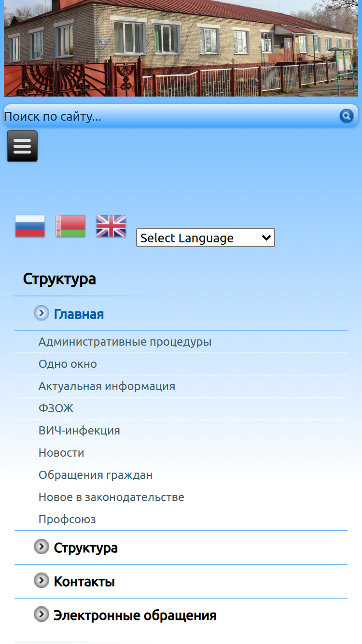Open Актуальная информация link
The image size is (362, 644).
107,386
